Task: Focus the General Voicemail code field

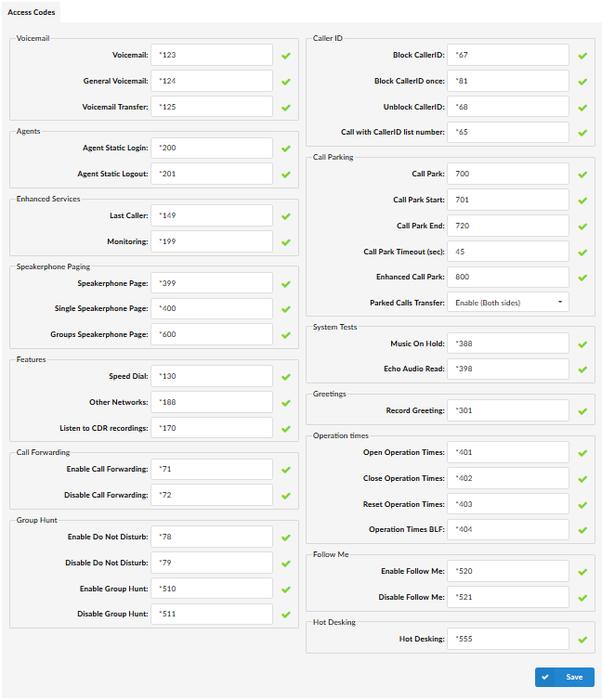Action: (212, 81)
